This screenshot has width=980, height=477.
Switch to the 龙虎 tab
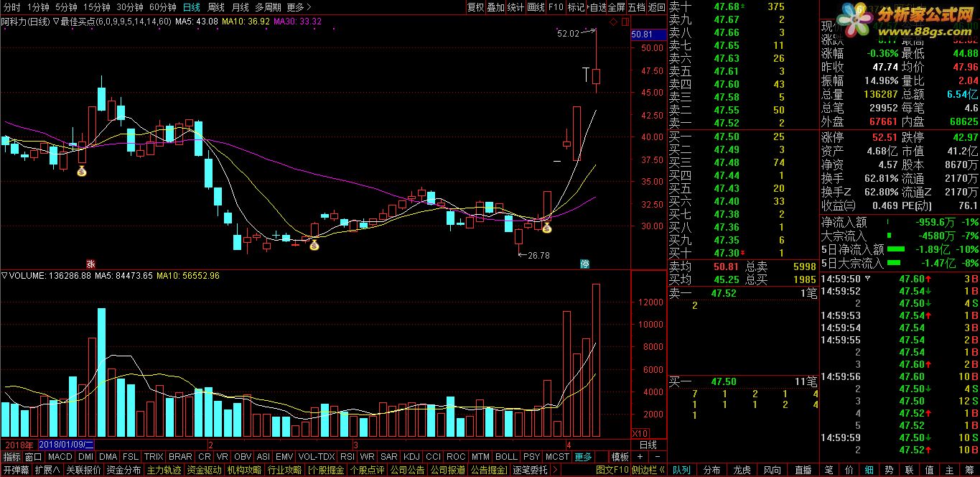click(742, 470)
